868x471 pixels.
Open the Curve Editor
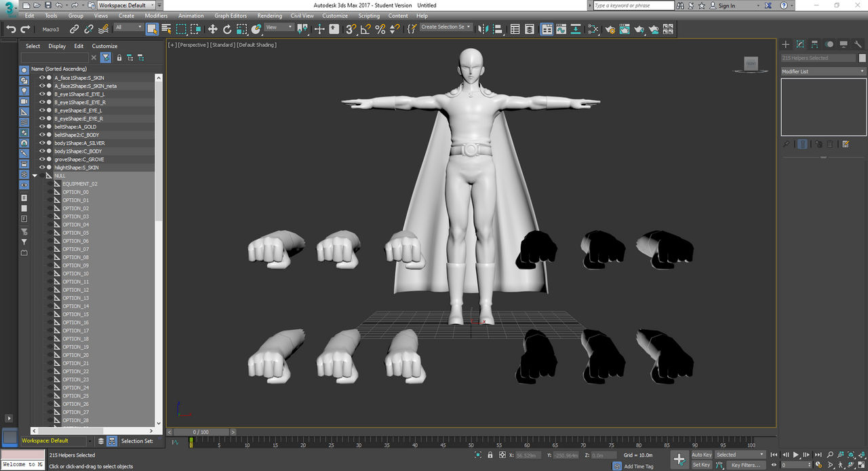pyautogui.click(x=561, y=29)
